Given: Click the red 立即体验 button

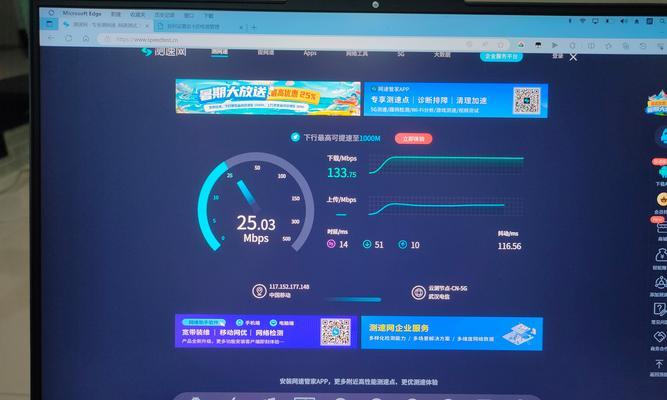Looking at the screenshot, I should tap(413, 139).
